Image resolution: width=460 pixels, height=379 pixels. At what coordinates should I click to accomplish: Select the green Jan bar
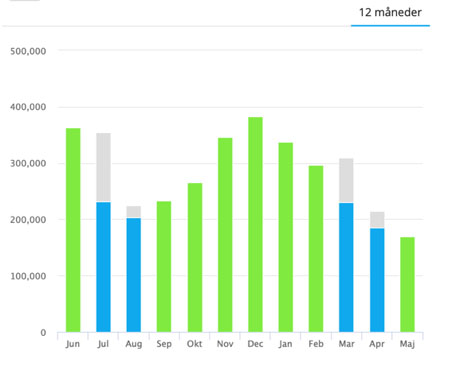[286, 237]
